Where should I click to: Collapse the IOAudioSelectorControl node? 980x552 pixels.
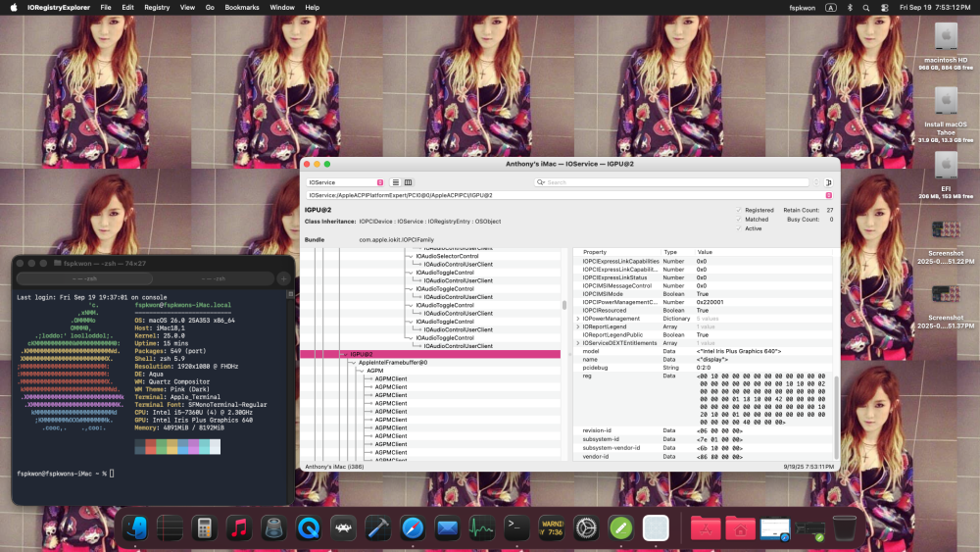[411, 256]
